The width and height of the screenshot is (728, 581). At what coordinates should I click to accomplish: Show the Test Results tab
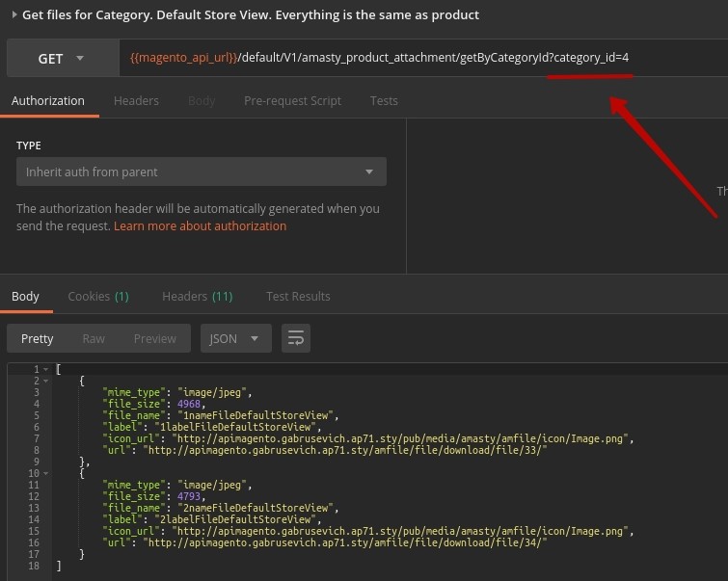coord(298,297)
